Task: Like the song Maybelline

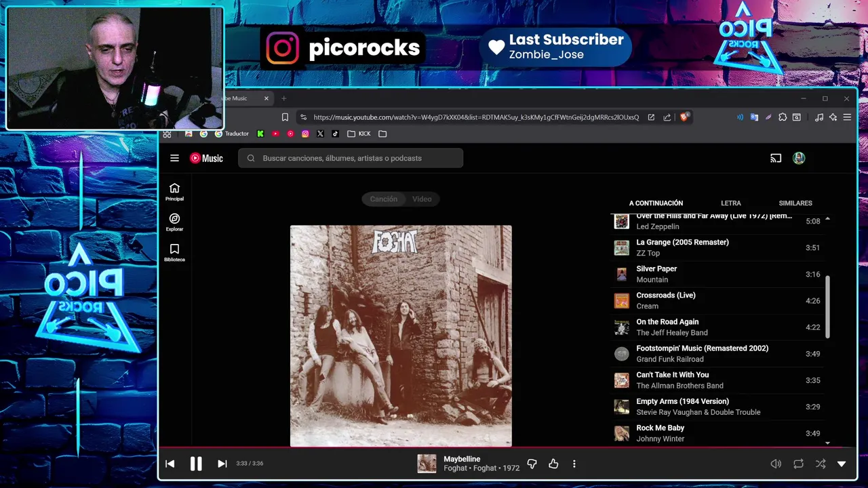Action: point(553,464)
